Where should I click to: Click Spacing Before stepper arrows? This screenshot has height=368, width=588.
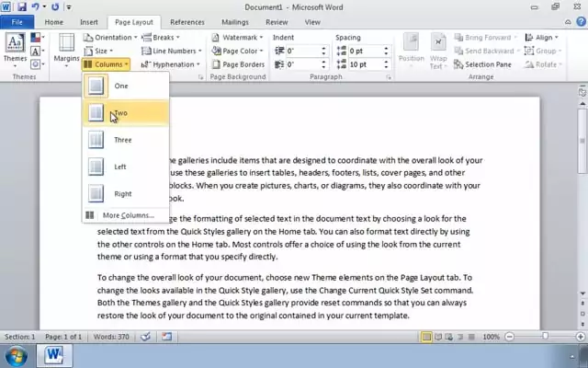pyautogui.click(x=386, y=51)
